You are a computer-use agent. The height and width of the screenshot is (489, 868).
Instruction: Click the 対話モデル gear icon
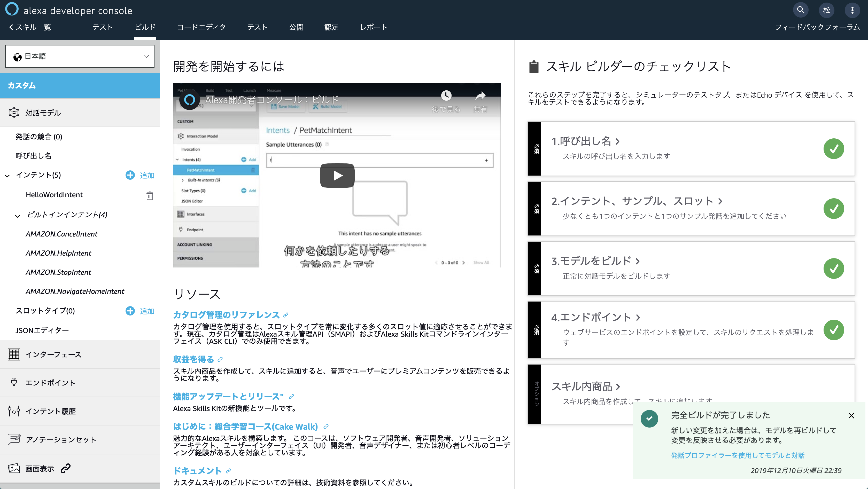click(14, 113)
